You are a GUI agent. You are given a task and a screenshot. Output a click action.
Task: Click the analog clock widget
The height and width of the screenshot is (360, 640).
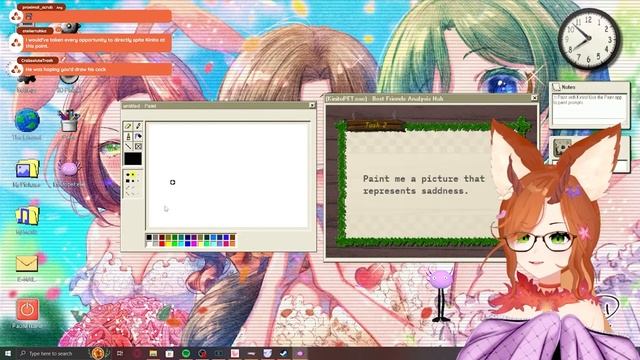(x=588, y=39)
